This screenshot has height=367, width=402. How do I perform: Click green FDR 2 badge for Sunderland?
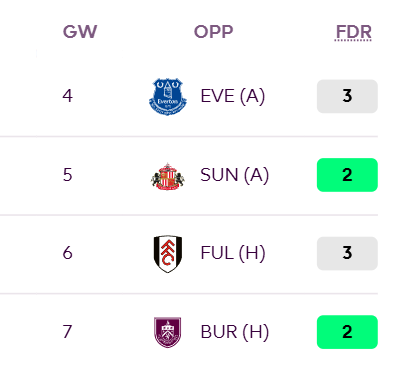click(x=347, y=175)
